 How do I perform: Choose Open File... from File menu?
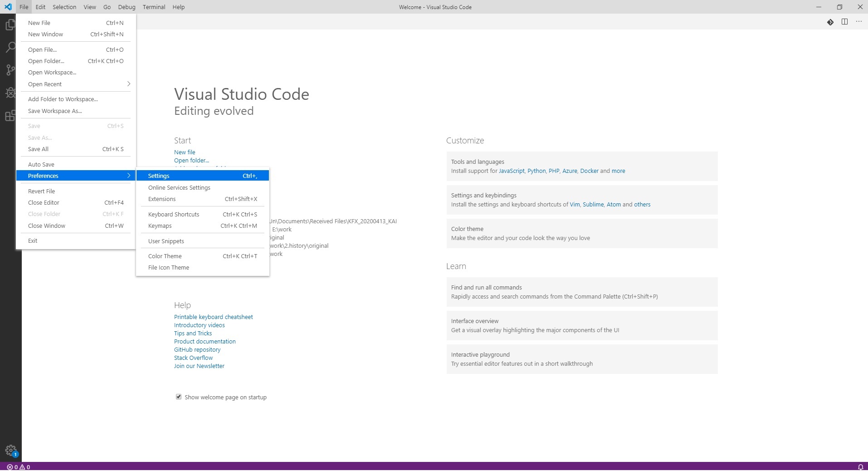pyautogui.click(x=76, y=49)
